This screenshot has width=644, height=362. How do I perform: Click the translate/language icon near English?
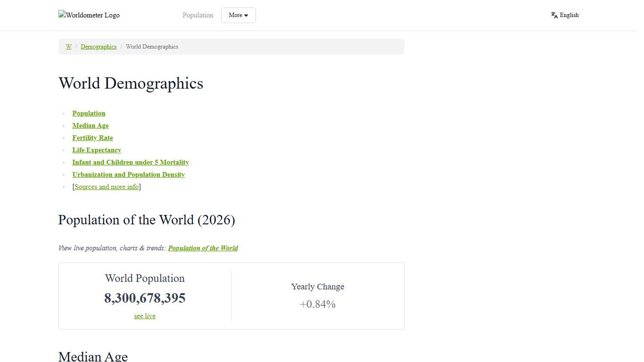(553, 15)
